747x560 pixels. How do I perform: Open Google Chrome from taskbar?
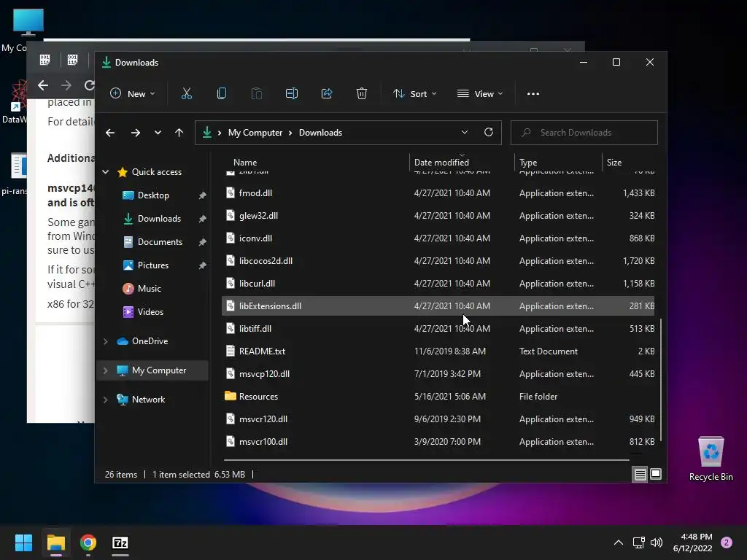tap(88, 542)
